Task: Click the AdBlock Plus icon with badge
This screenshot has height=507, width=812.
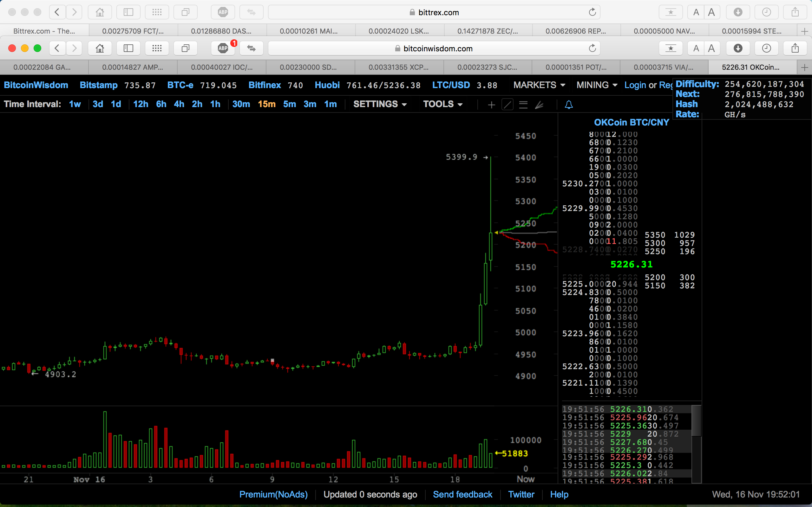Action: tap(223, 48)
